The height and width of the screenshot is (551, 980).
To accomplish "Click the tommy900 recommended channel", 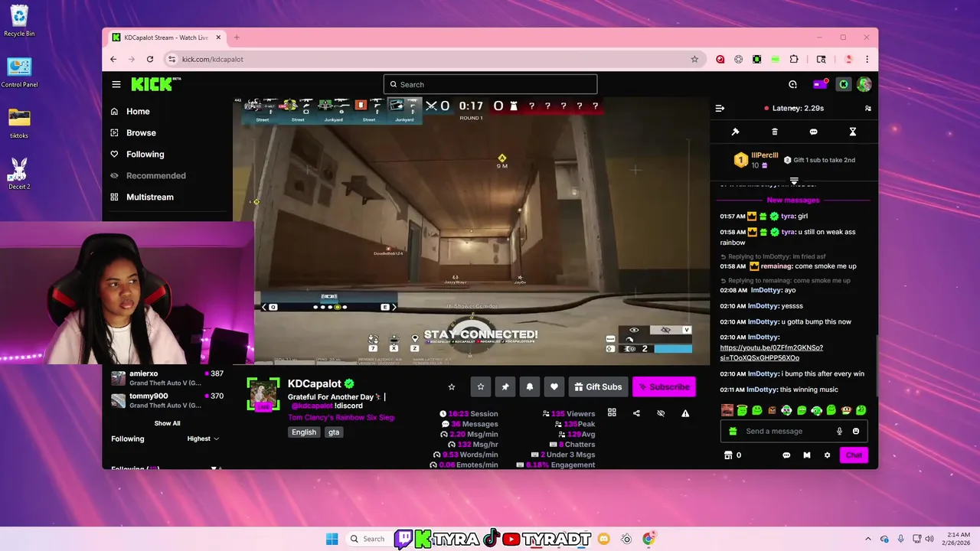I will 167,400.
